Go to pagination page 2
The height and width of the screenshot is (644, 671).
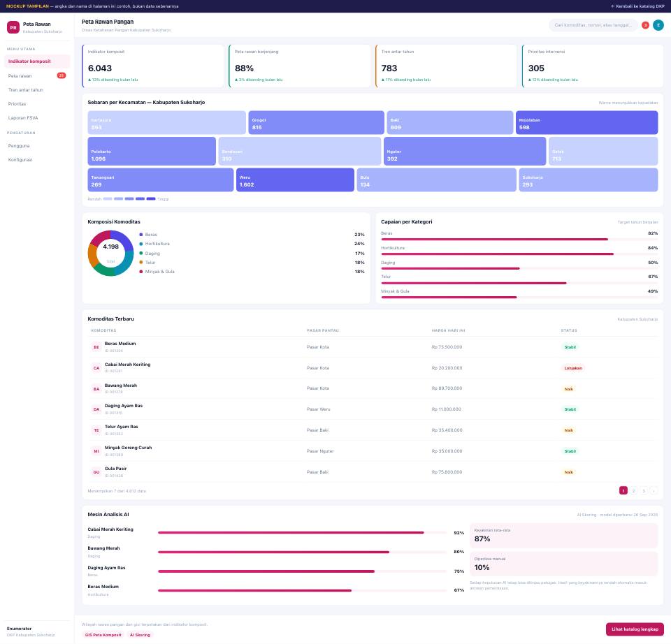click(634, 491)
